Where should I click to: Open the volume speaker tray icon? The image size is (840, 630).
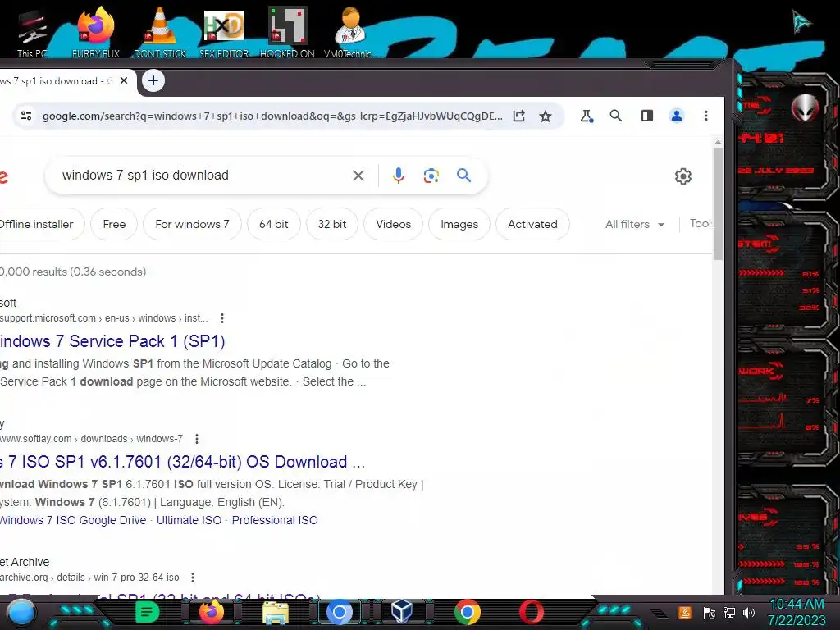[x=749, y=613]
